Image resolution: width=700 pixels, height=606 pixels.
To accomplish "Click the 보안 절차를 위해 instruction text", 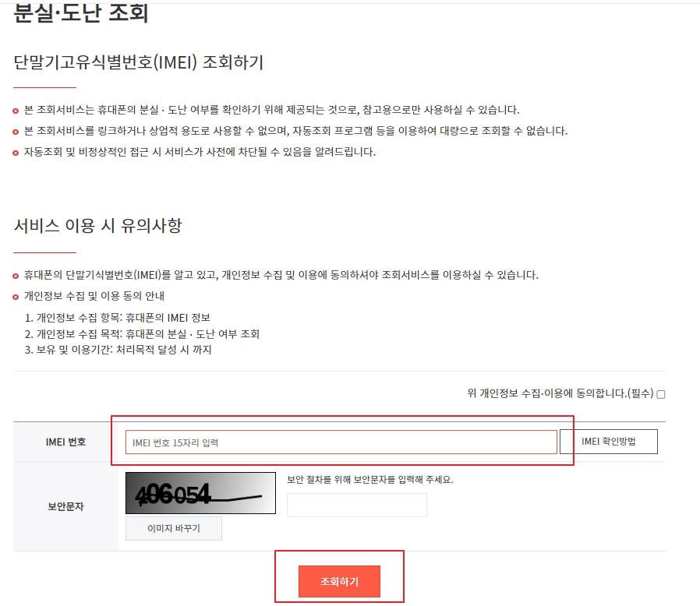I will (370, 480).
